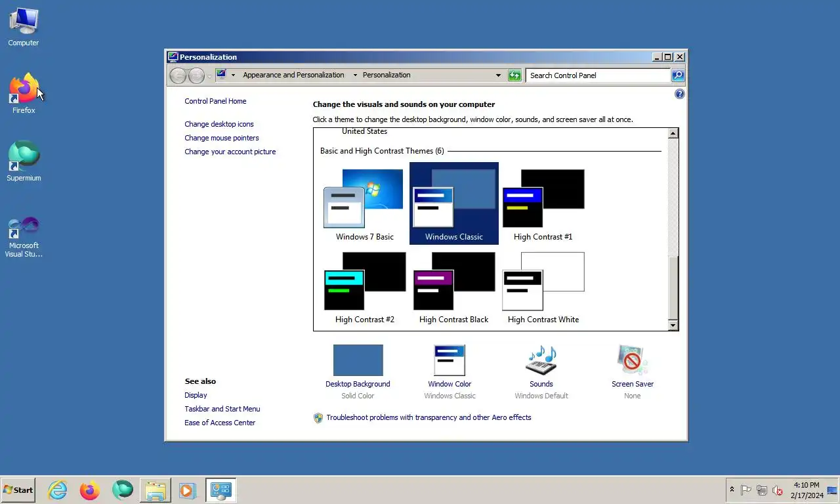Click the Control Panel address bar icon
The image size is (840, 504).
221,75
